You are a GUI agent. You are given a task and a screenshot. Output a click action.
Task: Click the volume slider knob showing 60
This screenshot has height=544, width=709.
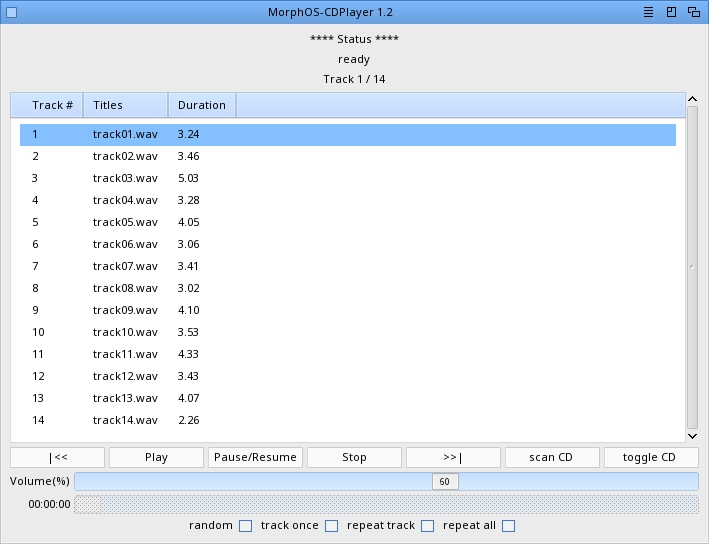445,482
